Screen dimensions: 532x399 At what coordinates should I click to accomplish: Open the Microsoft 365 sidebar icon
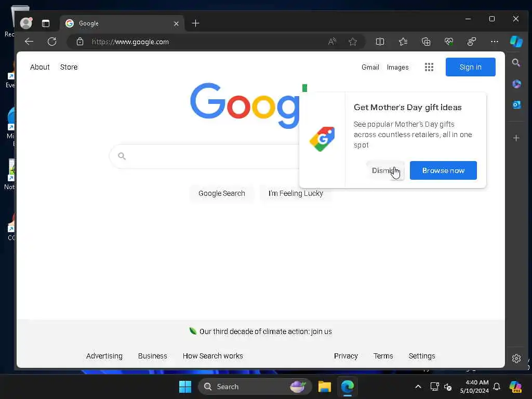coord(516,84)
